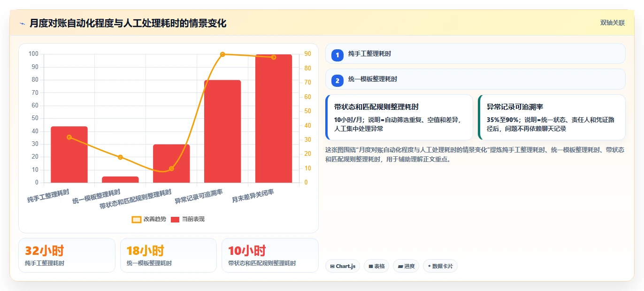Image resolution: width=644 pixels, height=291 pixels.
Task: Click the orange line point over 月末差异关闭率
Action: point(274,57)
